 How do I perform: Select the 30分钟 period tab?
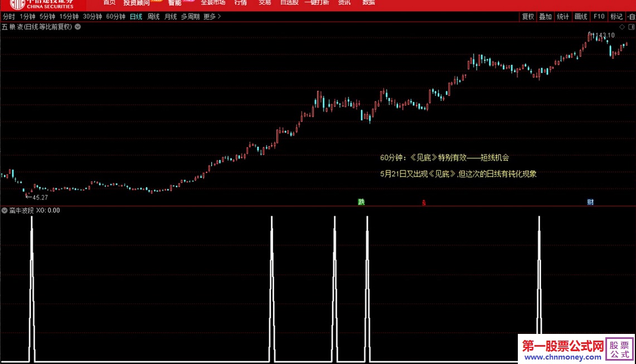click(93, 17)
